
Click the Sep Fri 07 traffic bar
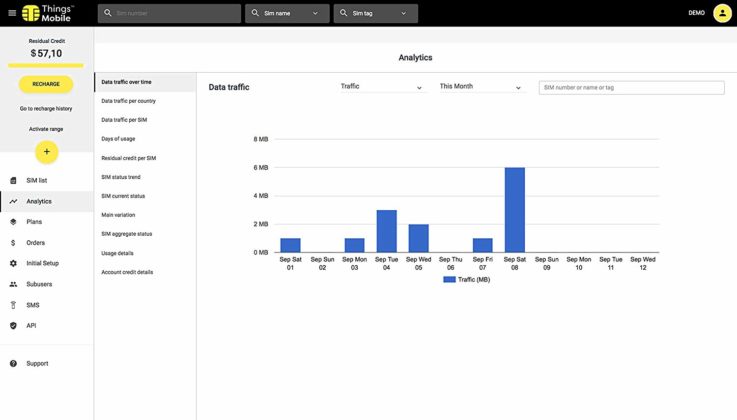pyautogui.click(x=483, y=245)
